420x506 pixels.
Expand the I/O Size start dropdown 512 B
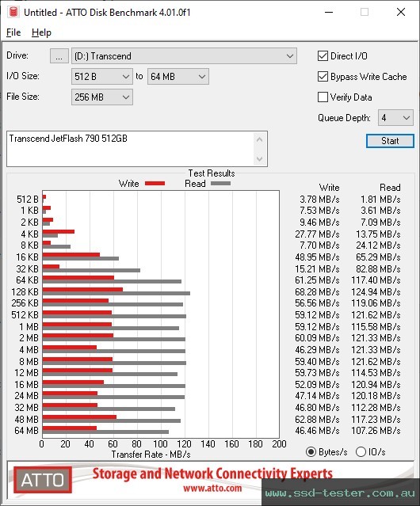102,77
